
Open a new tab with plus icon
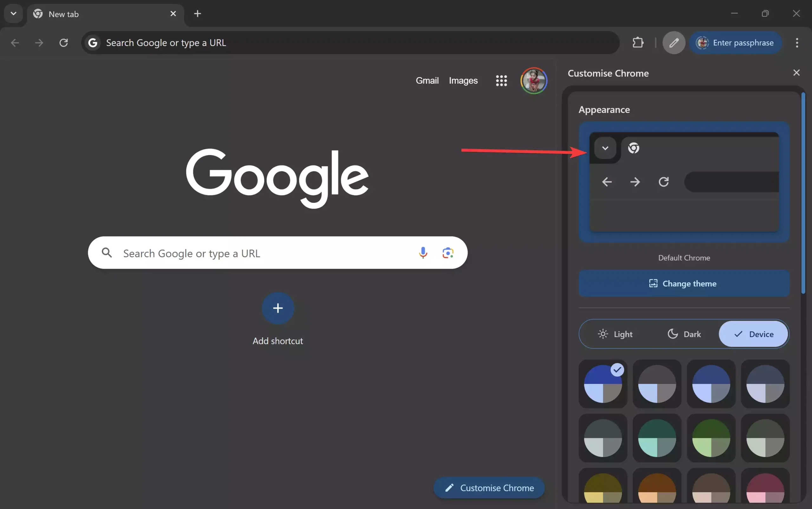pos(198,14)
